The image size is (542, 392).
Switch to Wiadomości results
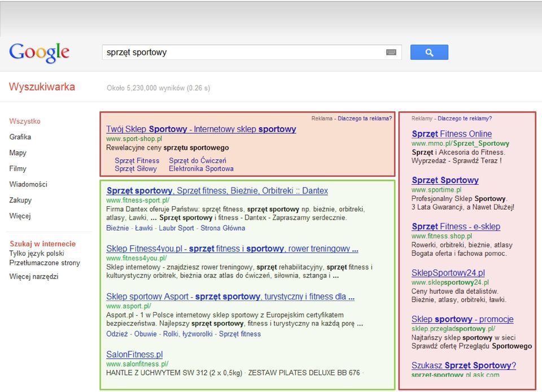[x=28, y=184]
